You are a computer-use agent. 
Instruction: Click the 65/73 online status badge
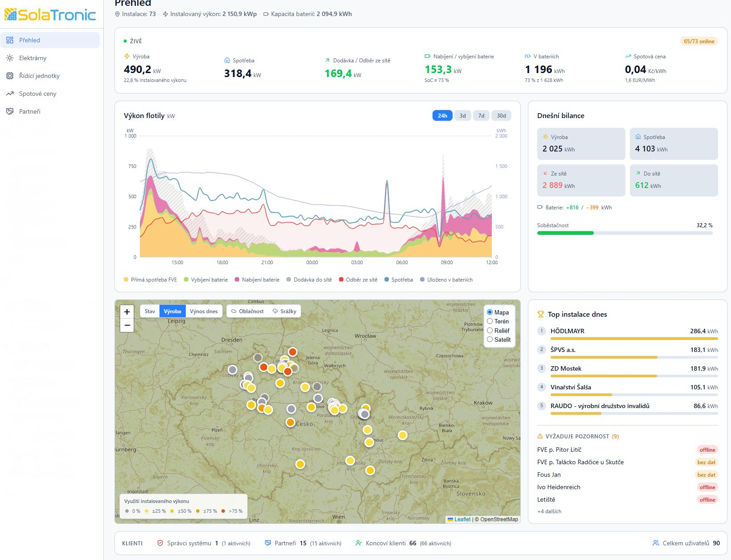point(699,41)
